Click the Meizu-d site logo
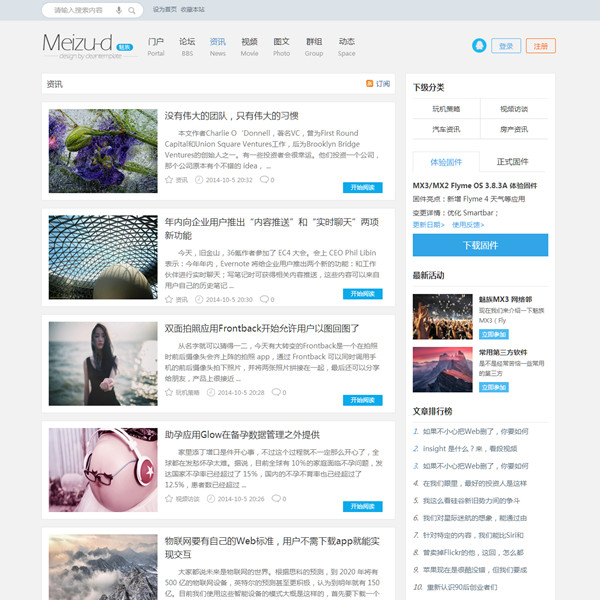This screenshot has height=600, width=600. click(88, 46)
